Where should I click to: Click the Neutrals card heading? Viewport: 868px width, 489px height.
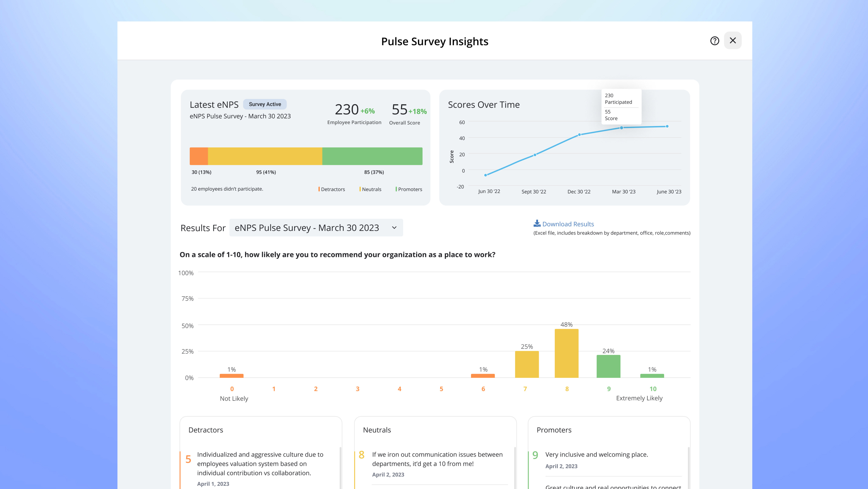click(377, 430)
